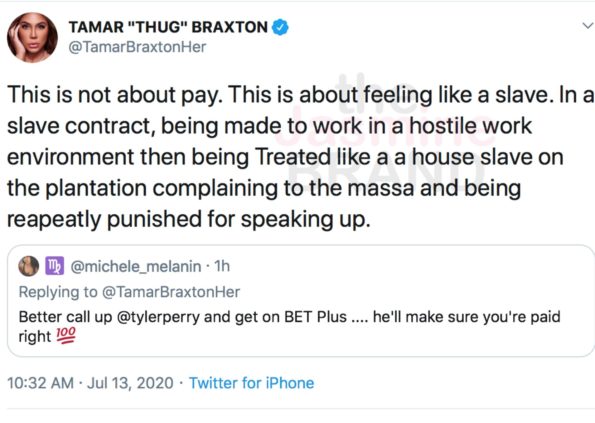Open the tweet options chevron menu

pyautogui.click(x=588, y=26)
